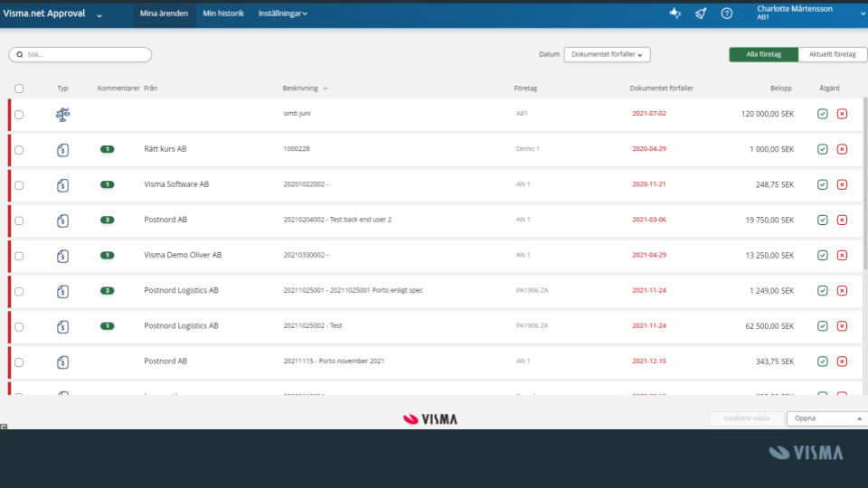This screenshot has height=488, width=868.
Task: Check the box for 20211025002 - Test row
Action: 19,327
